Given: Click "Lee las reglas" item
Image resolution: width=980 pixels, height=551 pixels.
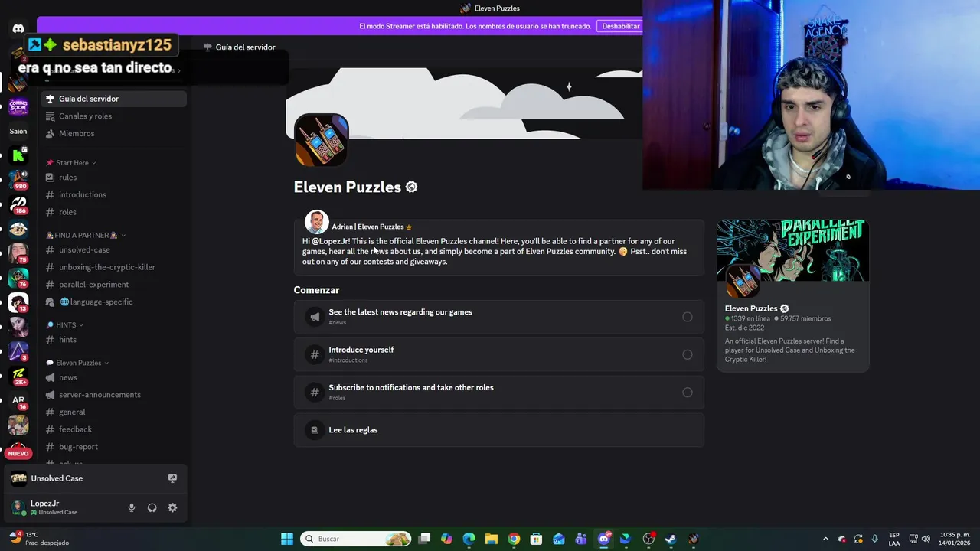Looking at the screenshot, I should pos(498,430).
